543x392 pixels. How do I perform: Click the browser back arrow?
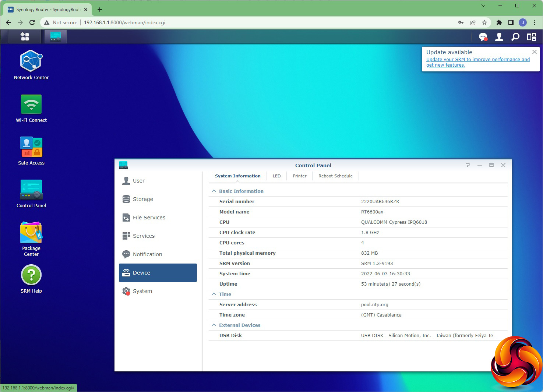click(x=8, y=22)
